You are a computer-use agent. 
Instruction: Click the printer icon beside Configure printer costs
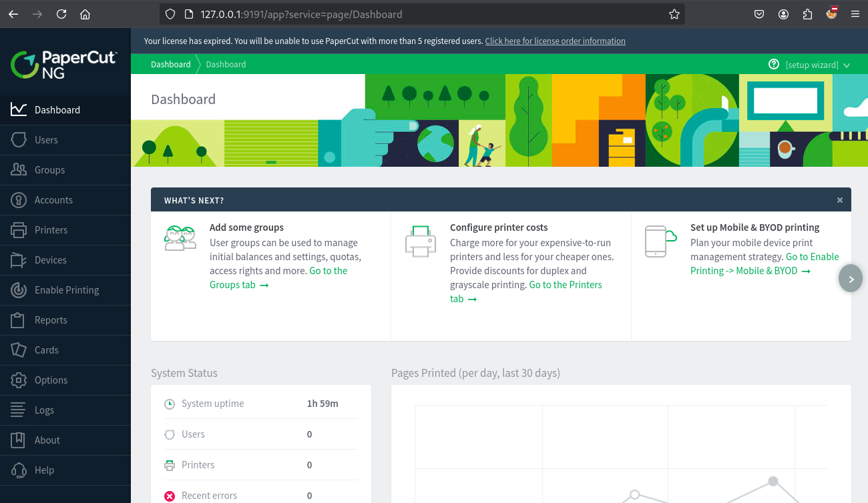pos(421,241)
